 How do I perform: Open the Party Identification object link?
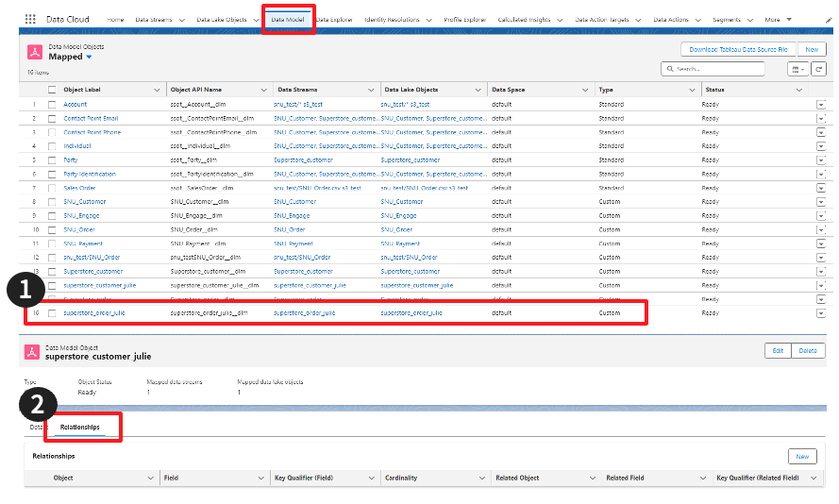tap(90, 174)
